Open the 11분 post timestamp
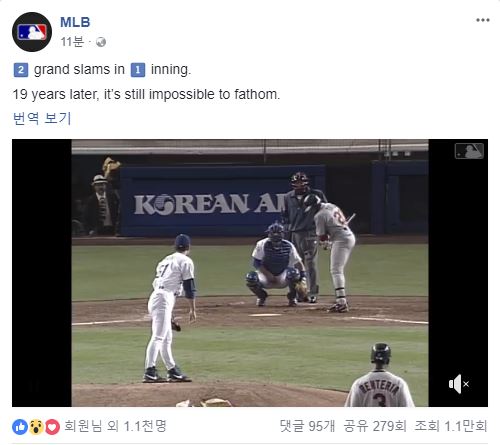Image resolution: width=500 pixels, height=445 pixels. (72, 42)
